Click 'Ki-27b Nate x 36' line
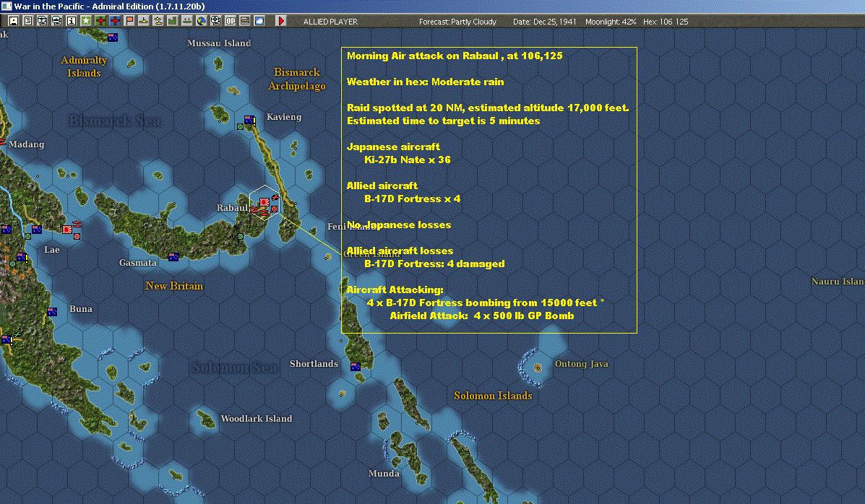865x504 pixels. coord(407,160)
